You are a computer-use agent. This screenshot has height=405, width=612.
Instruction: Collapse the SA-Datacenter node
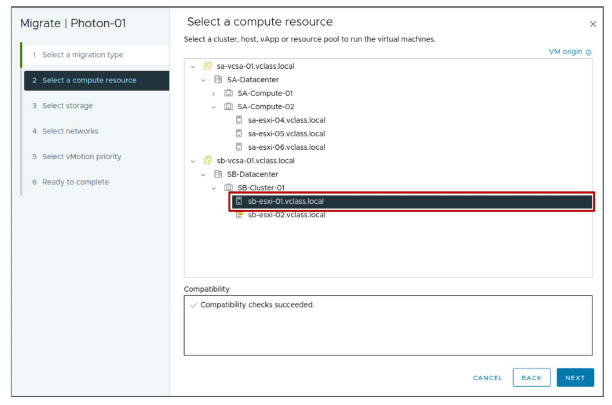click(203, 80)
